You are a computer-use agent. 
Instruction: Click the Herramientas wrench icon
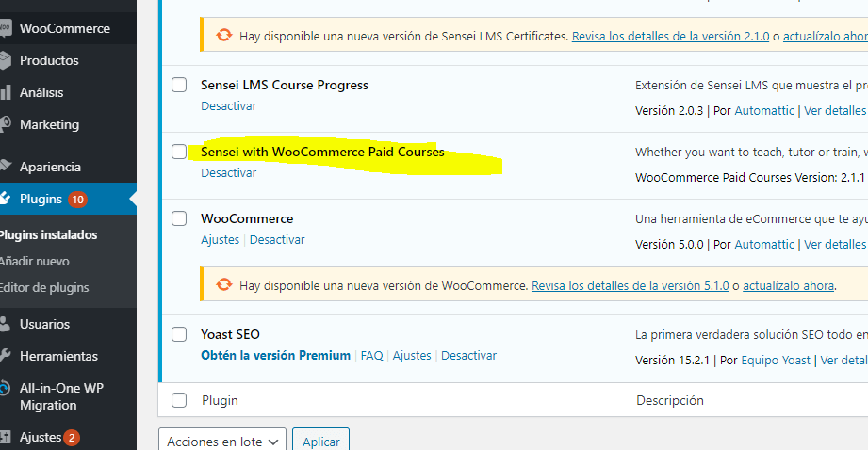pos(5,356)
